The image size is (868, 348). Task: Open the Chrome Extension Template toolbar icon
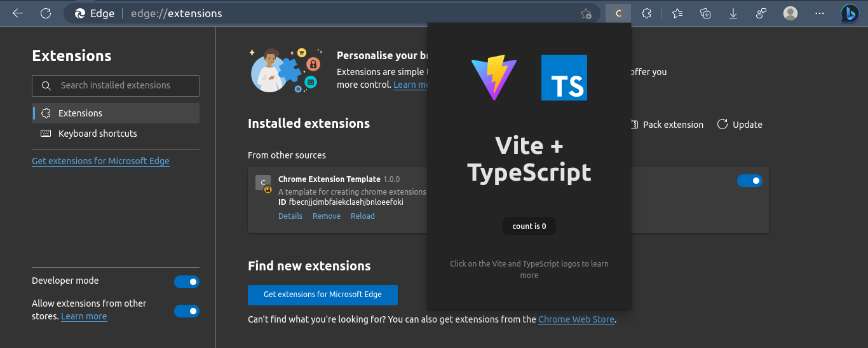click(x=618, y=13)
